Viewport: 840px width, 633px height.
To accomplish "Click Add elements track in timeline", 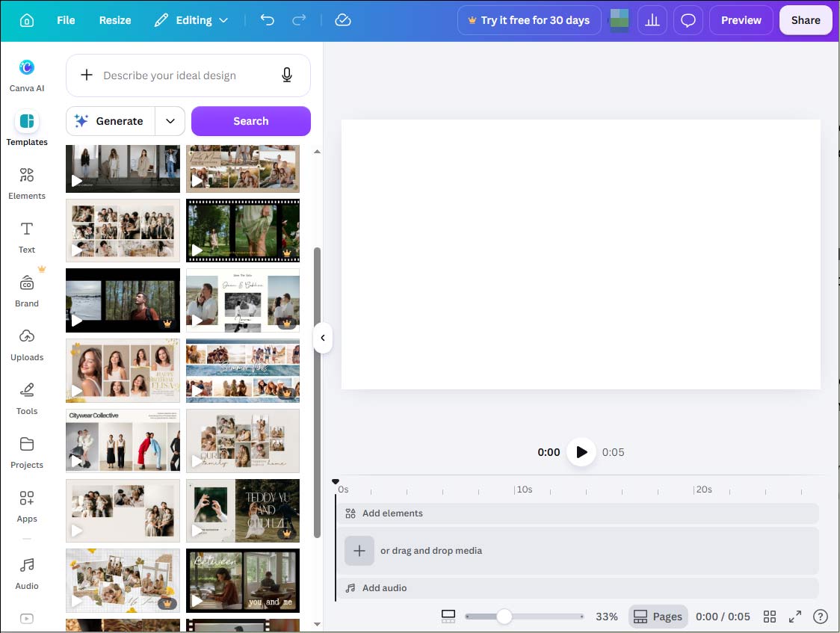I will tap(578, 513).
